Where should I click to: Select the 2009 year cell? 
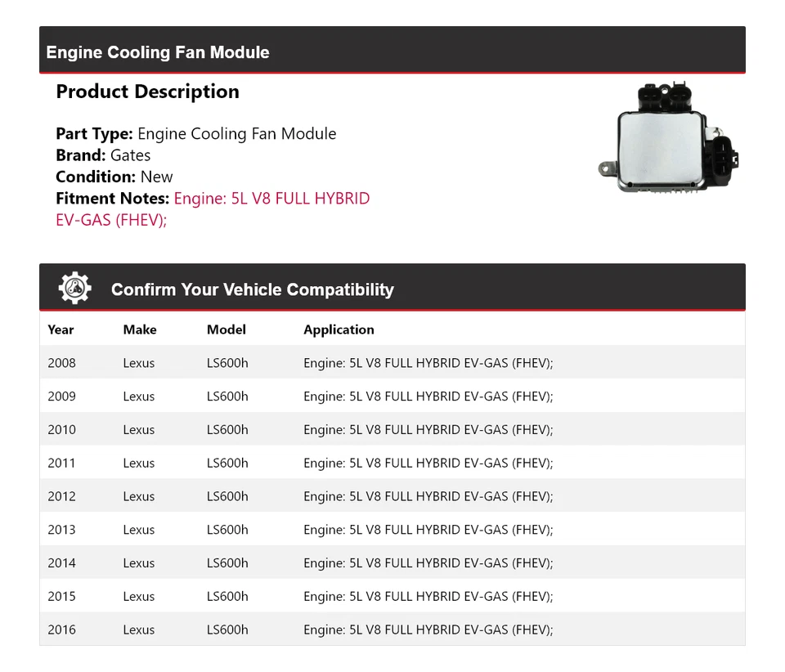[x=61, y=396]
